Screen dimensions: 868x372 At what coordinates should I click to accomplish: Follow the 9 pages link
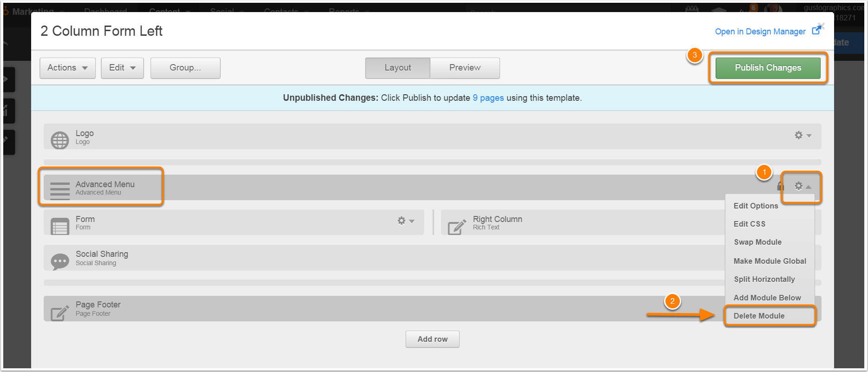pyautogui.click(x=488, y=98)
